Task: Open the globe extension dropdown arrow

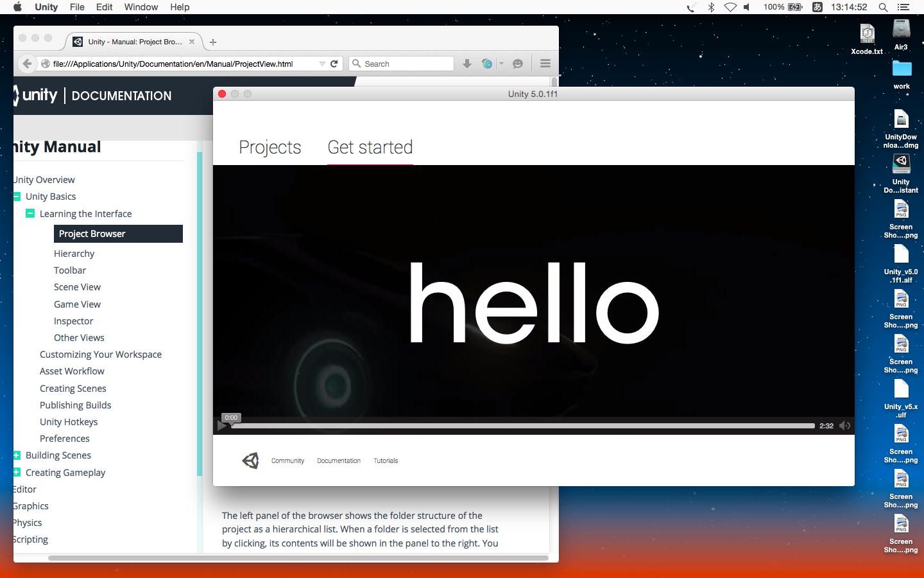Action: tap(501, 64)
